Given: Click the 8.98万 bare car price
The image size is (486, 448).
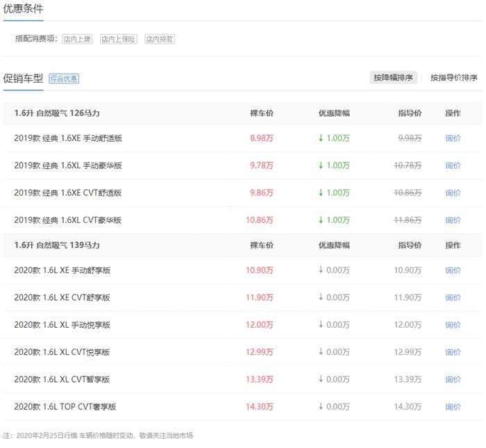Looking at the screenshot, I should click(x=262, y=138).
